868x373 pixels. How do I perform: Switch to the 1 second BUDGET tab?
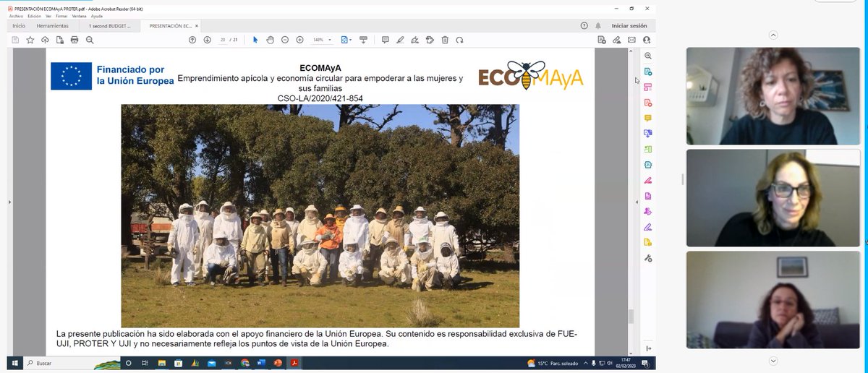[109, 26]
